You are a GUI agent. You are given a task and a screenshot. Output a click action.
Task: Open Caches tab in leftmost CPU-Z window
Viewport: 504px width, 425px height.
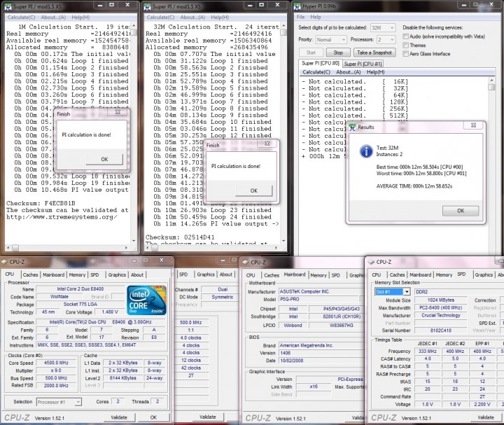coord(31,275)
